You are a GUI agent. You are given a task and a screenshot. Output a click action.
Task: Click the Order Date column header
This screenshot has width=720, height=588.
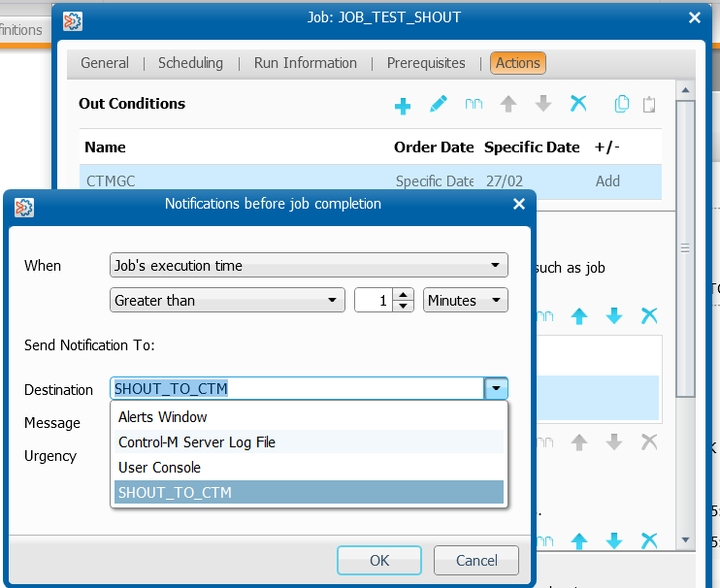434,147
